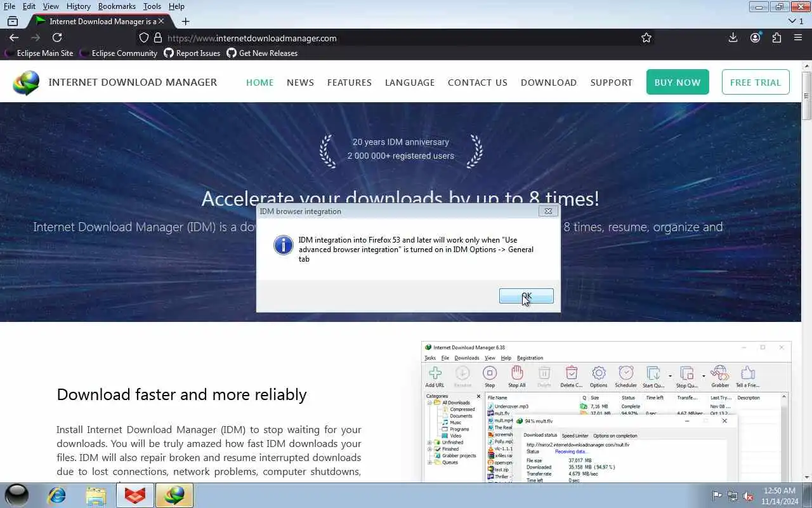This screenshot has height=508, width=812.
Task: Open the taskbar clock showing 12:50 AM
Action: point(780,496)
